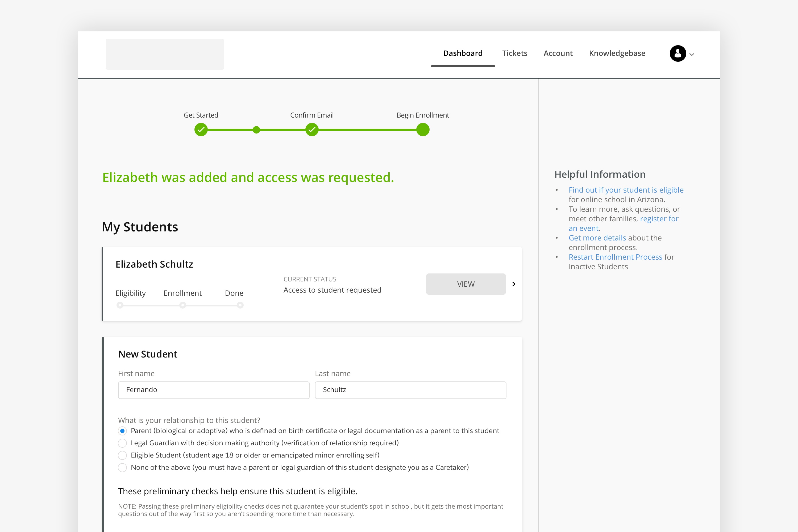Screen dimensions: 798x532
Task: Click the My Students heading
Action: click(140, 227)
